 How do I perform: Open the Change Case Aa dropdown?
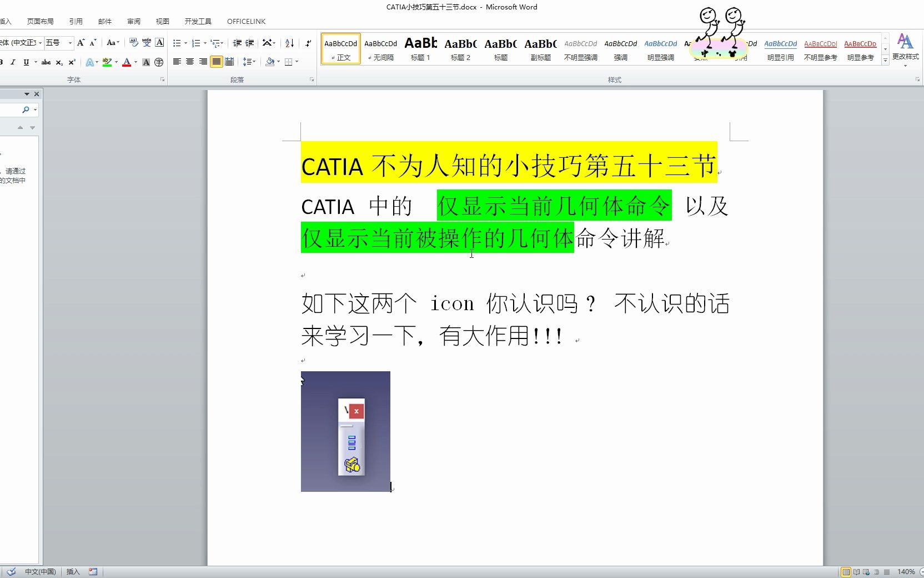[113, 43]
